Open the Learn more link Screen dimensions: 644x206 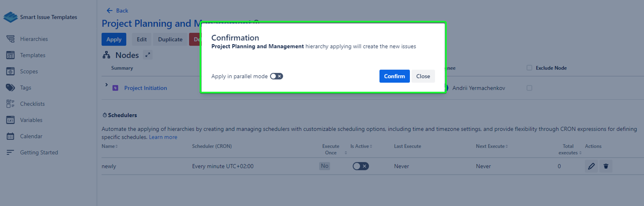[x=163, y=137]
